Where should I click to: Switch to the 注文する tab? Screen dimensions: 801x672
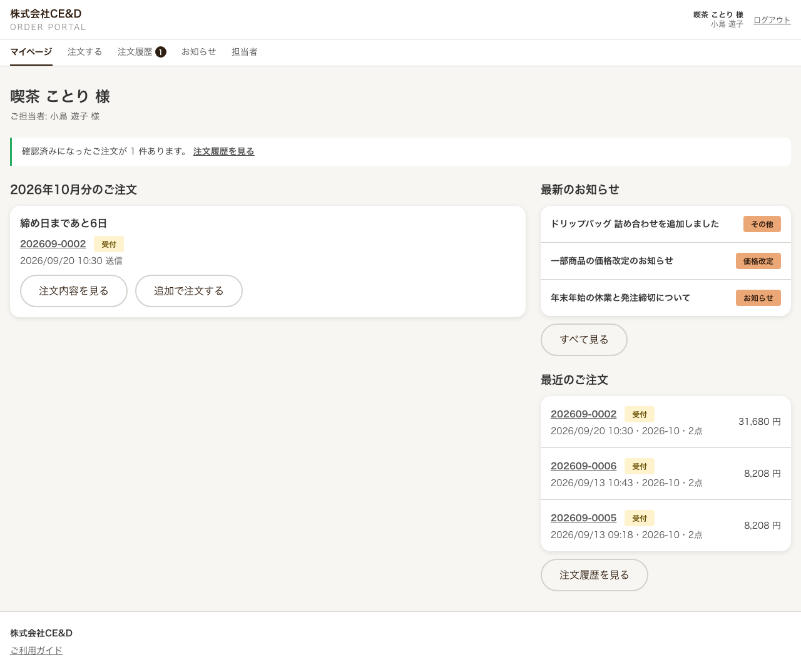coord(85,52)
